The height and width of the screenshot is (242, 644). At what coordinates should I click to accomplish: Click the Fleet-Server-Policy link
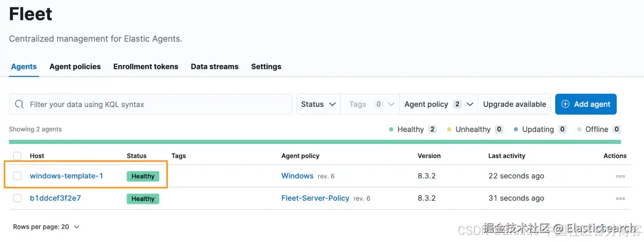315,198
